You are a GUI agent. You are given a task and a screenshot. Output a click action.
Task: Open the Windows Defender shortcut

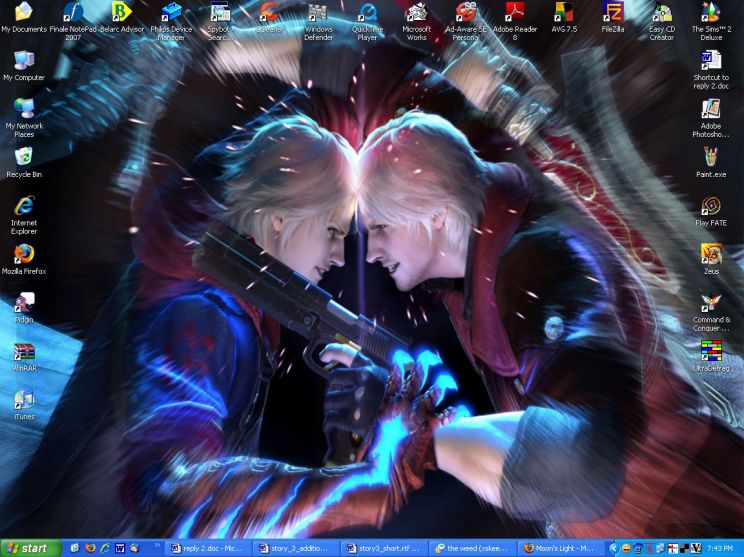click(x=318, y=20)
